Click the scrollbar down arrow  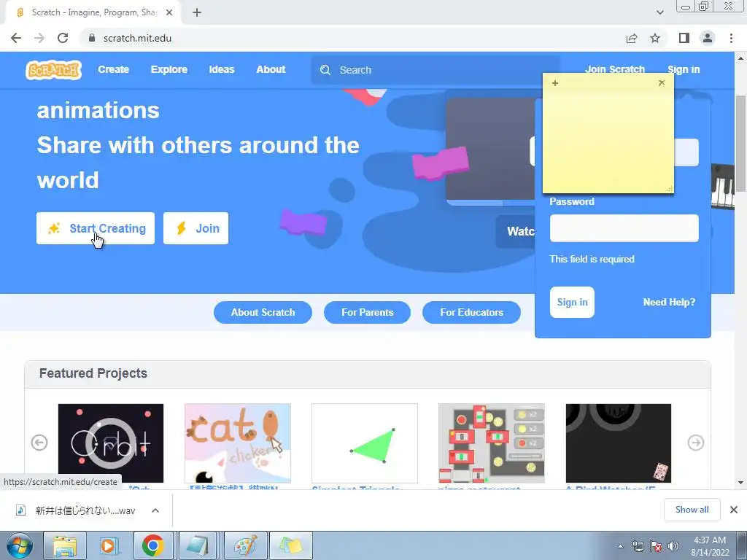[x=740, y=483]
